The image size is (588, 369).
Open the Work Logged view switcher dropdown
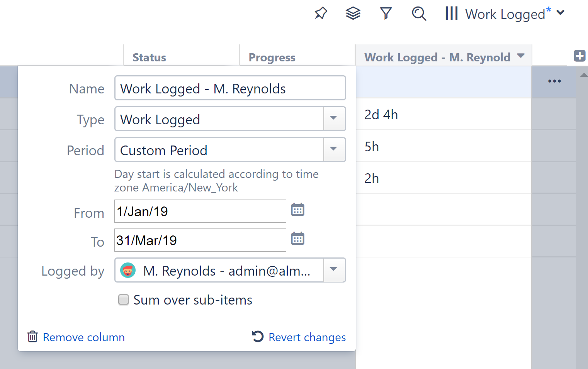(561, 13)
